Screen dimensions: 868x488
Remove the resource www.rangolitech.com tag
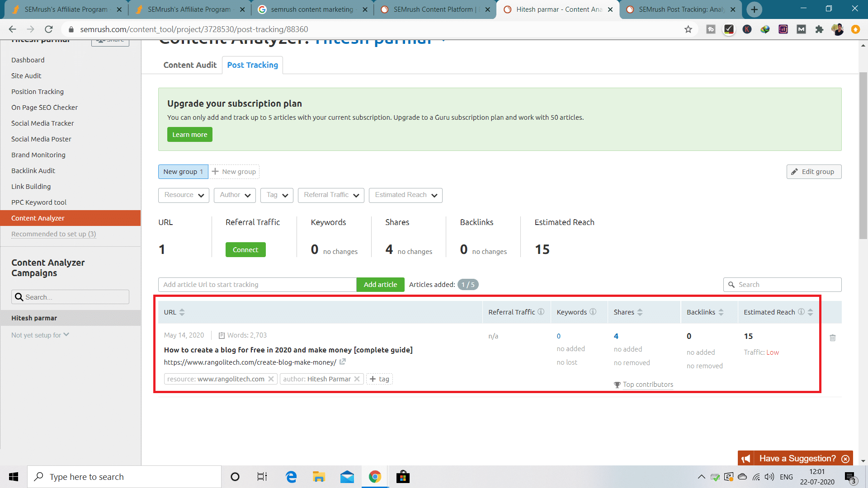click(271, 379)
